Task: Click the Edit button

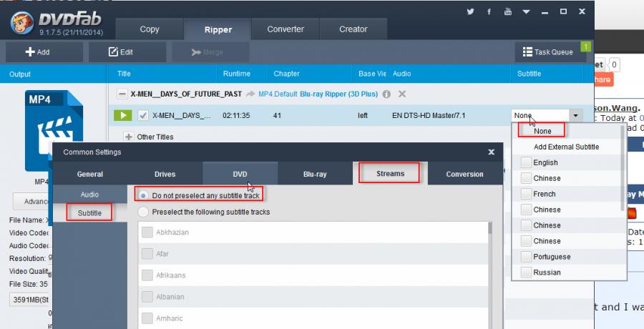Action: 127,52
